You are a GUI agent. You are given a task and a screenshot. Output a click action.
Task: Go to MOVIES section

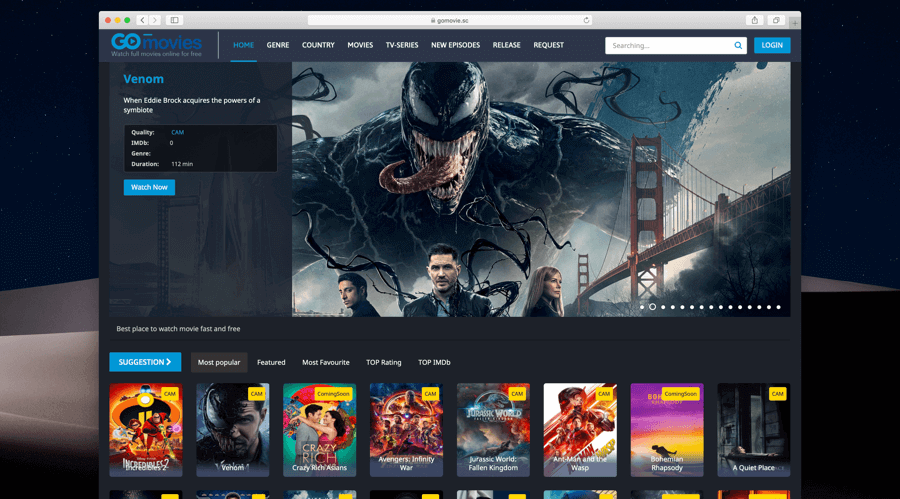(360, 45)
